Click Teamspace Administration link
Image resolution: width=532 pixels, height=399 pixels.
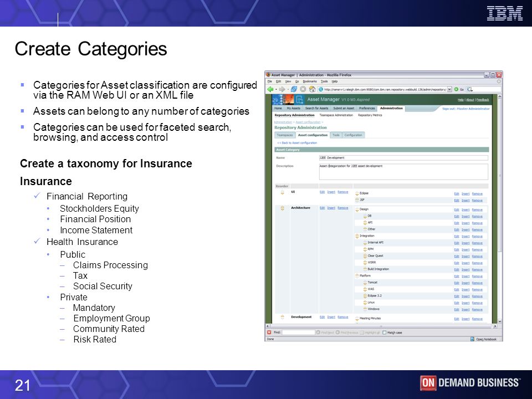[x=336, y=115]
